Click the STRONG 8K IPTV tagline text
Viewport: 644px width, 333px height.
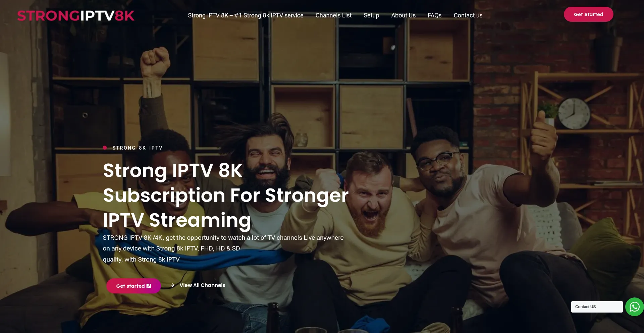click(138, 148)
